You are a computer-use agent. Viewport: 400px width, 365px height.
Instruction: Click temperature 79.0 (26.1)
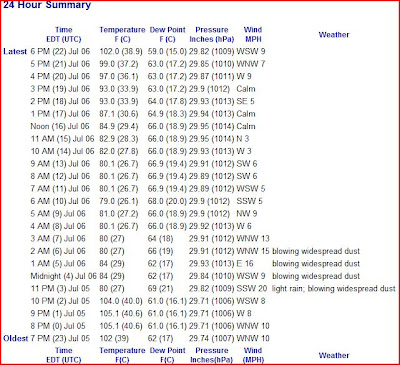point(119,201)
